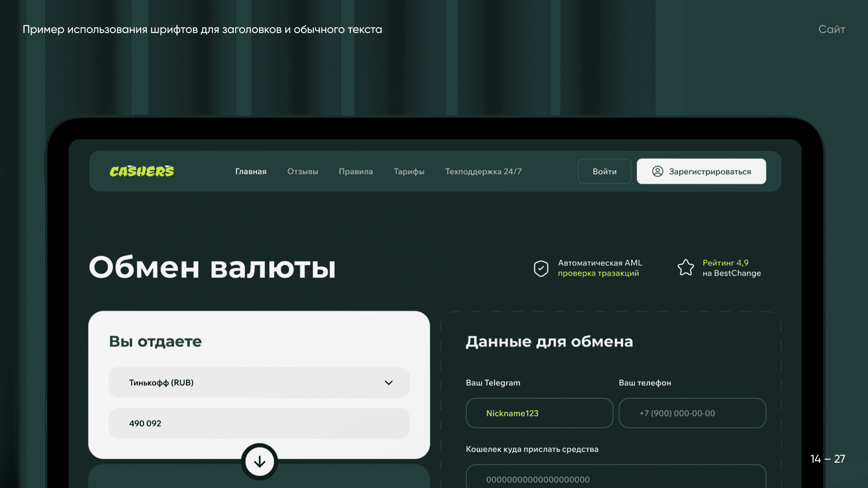Go to the Отзывы page

[x=302, y=172]
